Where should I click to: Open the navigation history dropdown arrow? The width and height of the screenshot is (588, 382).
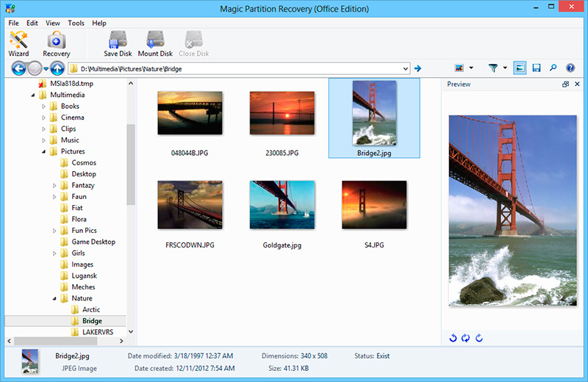(x=46, y=68)
